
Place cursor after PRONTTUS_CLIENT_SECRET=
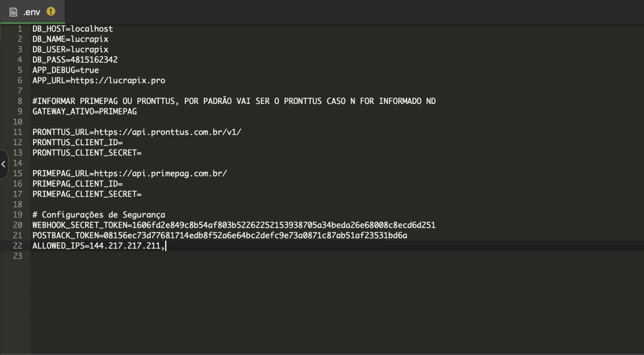pyautogui.click(x=142, y=153)
